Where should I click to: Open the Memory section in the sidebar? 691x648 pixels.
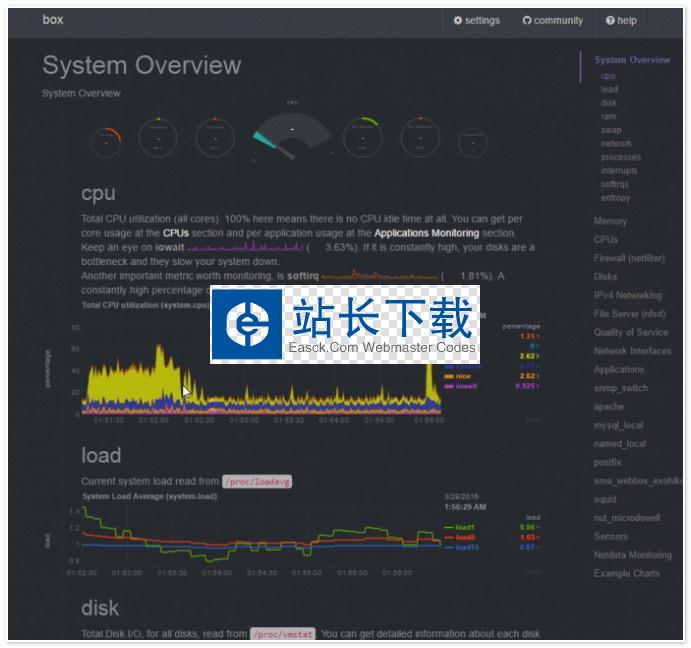point(610,221)
